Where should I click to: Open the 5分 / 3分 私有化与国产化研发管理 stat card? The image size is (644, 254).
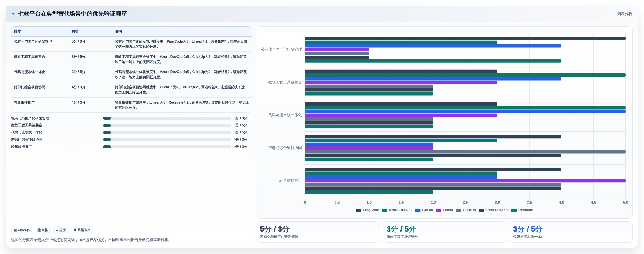point(318,232)
